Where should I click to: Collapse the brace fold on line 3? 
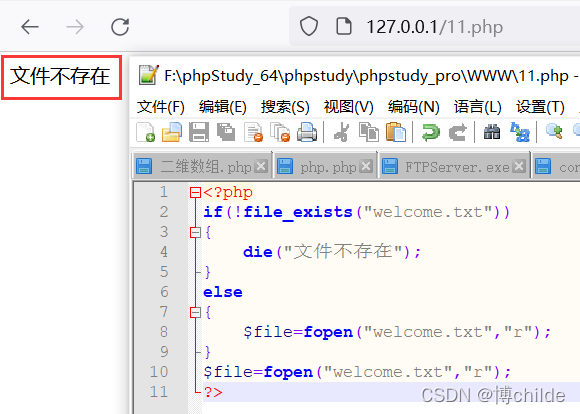195,232
